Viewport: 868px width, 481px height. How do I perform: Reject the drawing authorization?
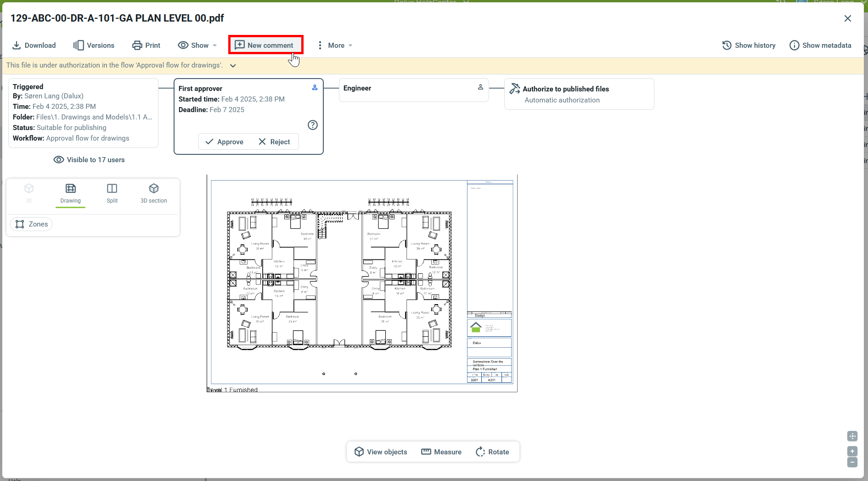274,141
